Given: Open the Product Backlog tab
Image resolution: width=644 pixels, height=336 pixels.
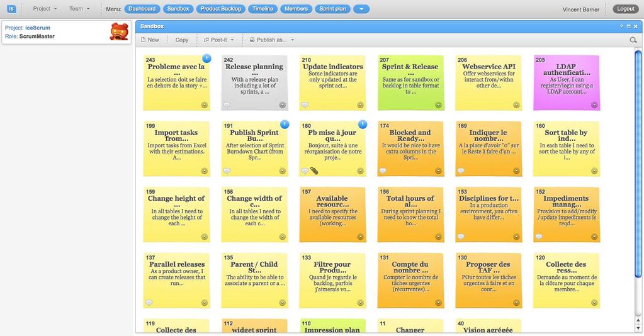Looking at the screenshot, I should click(x=221, y=9).
